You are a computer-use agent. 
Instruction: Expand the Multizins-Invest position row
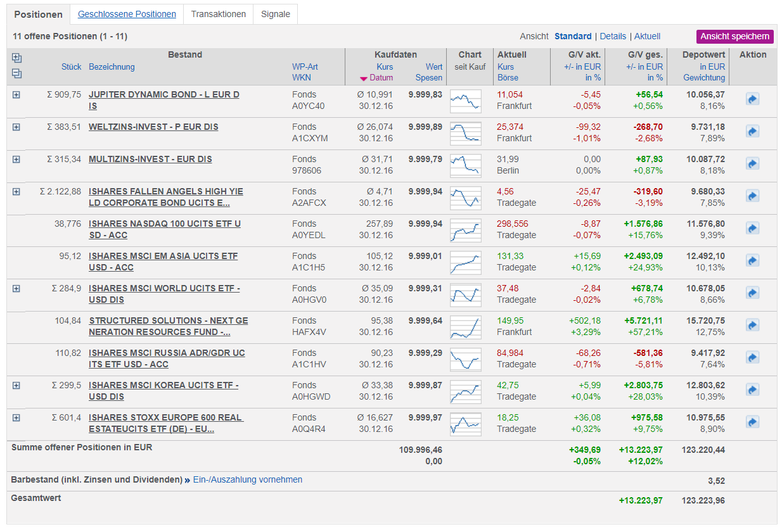[16, 159]
